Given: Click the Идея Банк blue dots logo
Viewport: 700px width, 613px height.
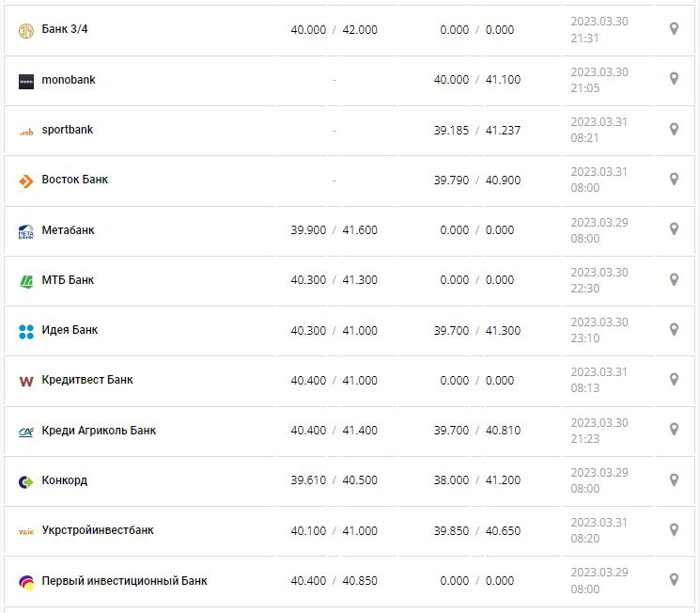Looking at the screenshot, I should point(26,331).
